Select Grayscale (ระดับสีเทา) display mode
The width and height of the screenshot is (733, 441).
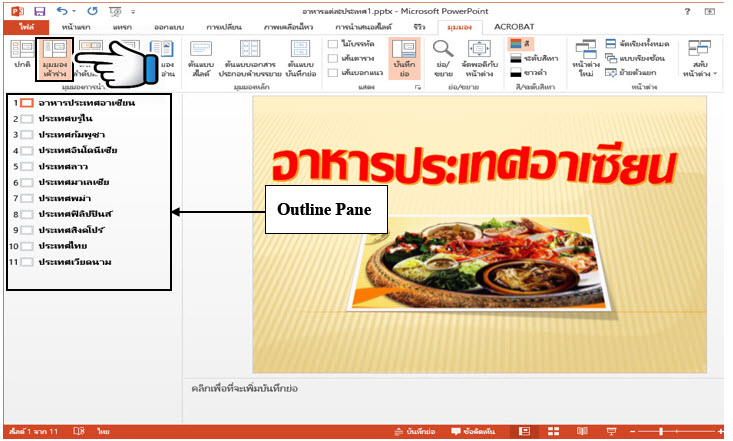(534, 58)
